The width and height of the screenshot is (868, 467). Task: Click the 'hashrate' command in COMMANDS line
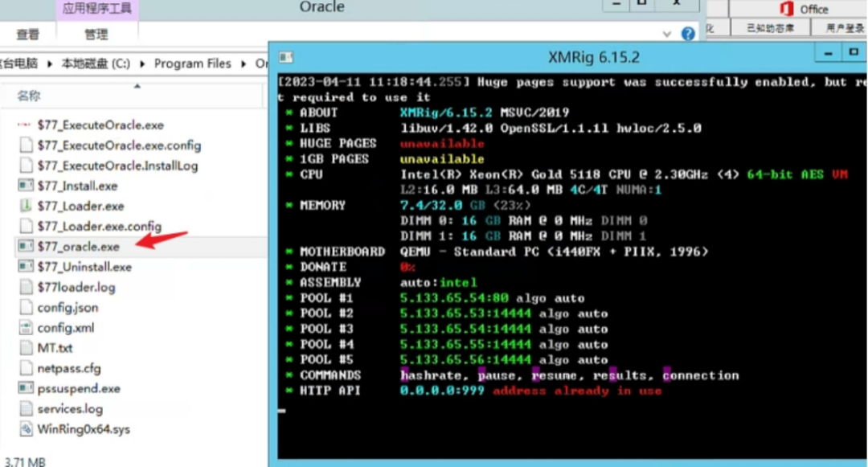tap(430, 375)
